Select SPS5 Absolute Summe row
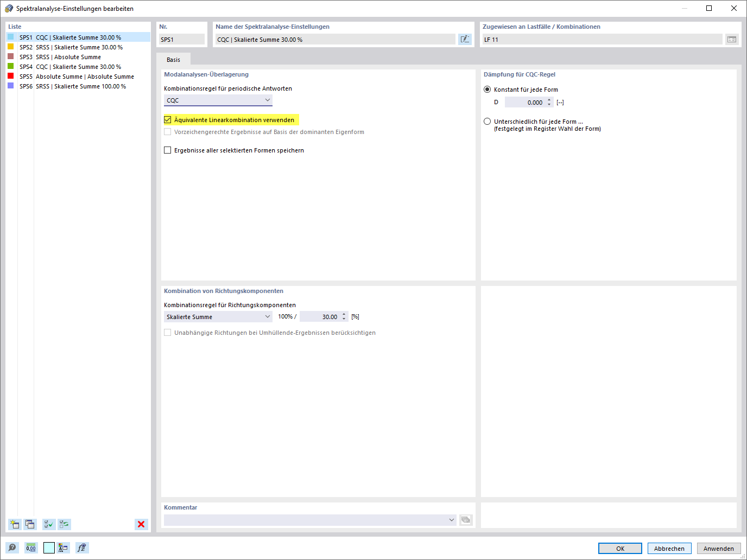Screen dimensions: 747x560 [78, 77]
